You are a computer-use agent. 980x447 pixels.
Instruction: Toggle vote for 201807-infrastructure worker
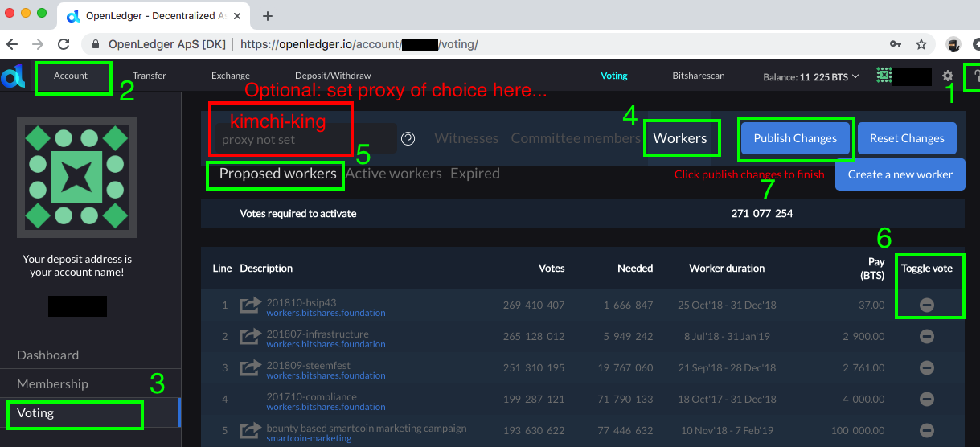926,336
